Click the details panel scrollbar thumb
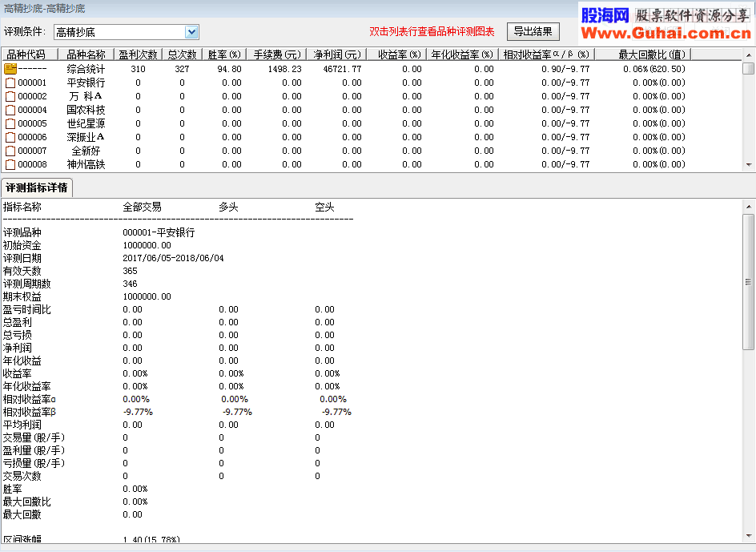Screen dimensions: 756x552 [749, 282]
